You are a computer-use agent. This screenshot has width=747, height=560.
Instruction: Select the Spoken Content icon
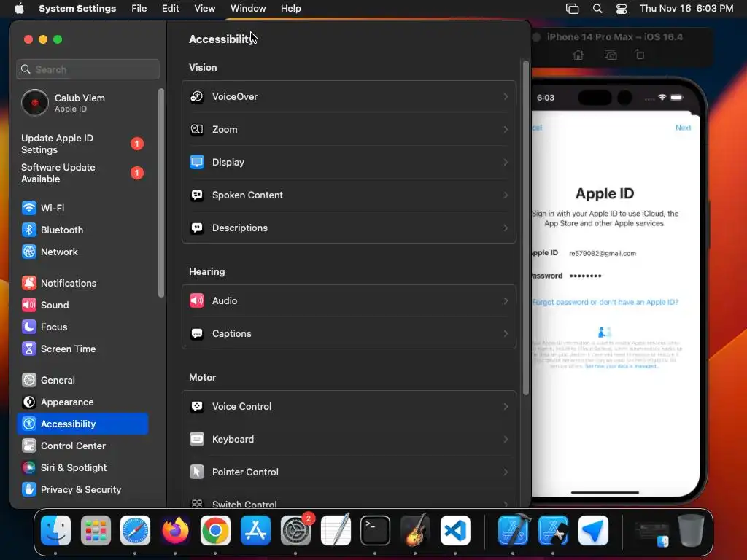[197, 195]
